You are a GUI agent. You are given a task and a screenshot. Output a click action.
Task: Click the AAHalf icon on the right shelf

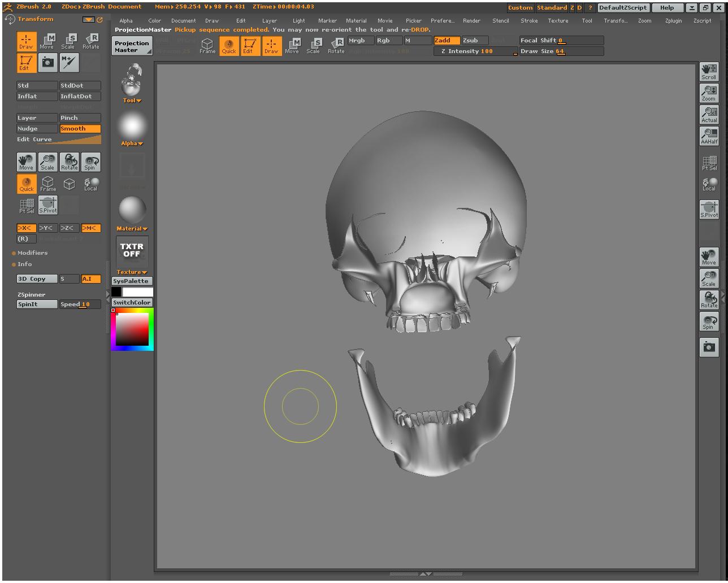[709, 136]
